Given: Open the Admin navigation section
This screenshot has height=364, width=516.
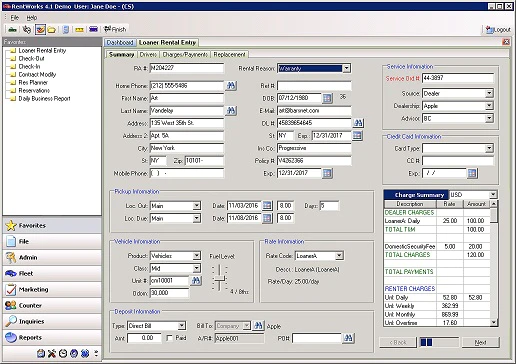Looking at the screenshot, I should tap(52, 258).
